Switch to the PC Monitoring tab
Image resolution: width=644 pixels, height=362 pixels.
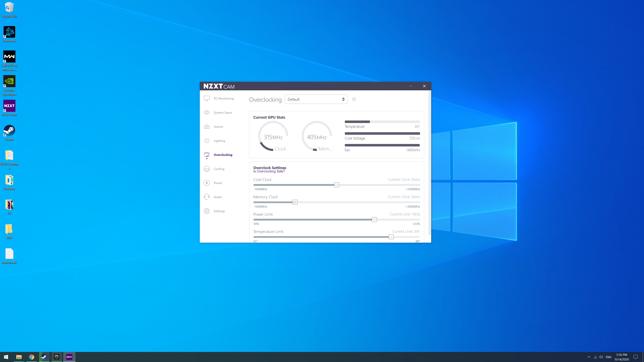pos(224,98)
